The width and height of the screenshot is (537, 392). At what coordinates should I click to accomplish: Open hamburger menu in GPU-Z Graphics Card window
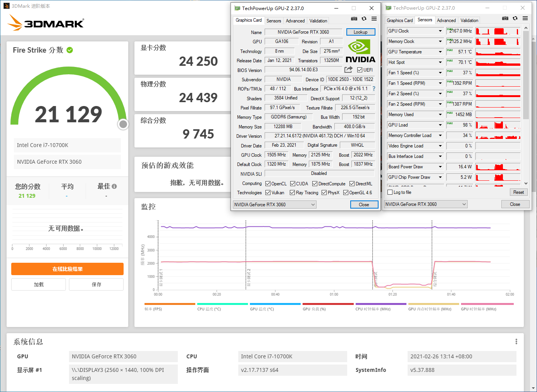[x=374, y=19]
